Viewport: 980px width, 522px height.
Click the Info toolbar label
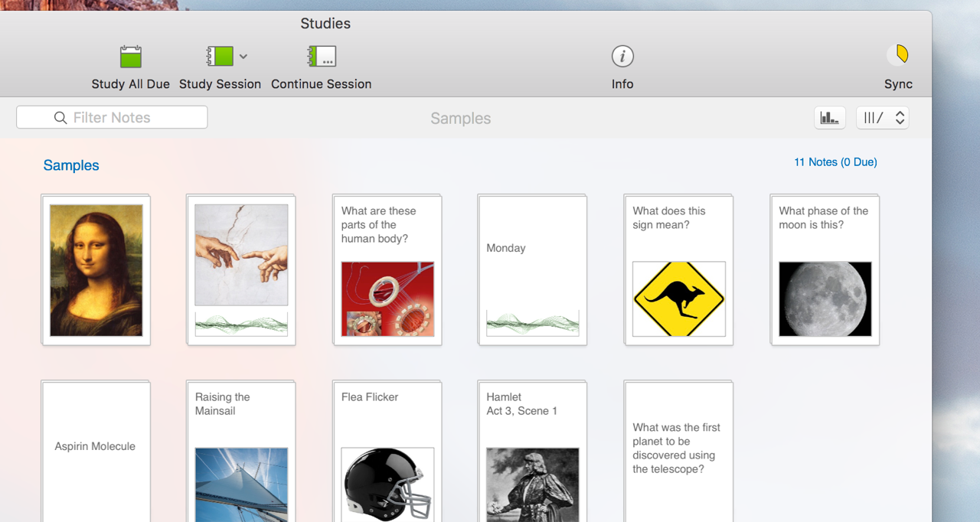click(622, 84)
